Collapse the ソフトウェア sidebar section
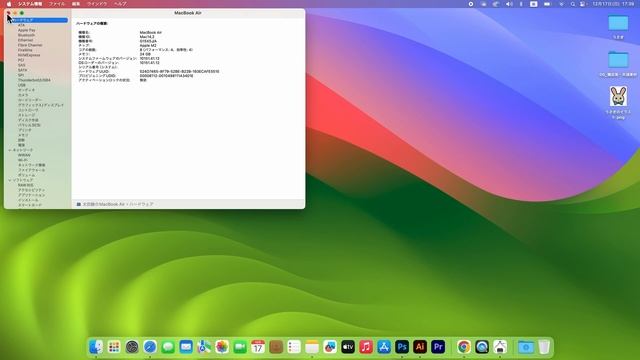Image resolution: width=640 pixels, height=360 pixels. pos(10,180)
